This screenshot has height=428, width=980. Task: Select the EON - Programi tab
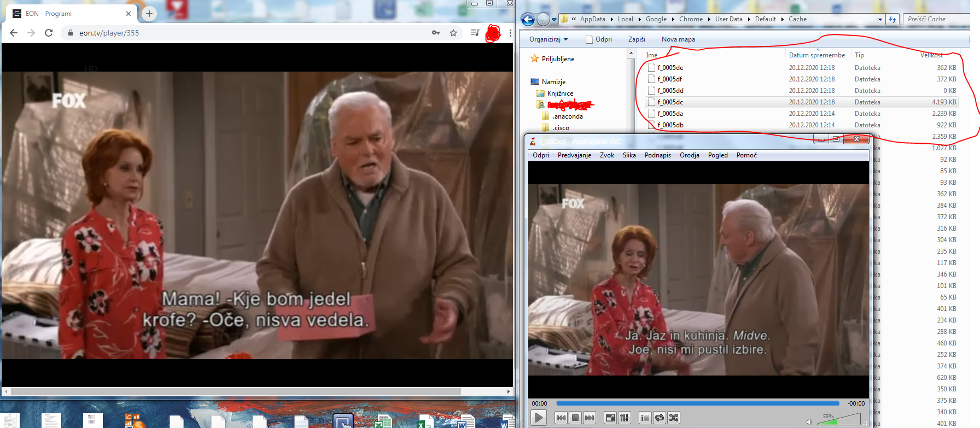pyautogui.click(x=71, y=14)
